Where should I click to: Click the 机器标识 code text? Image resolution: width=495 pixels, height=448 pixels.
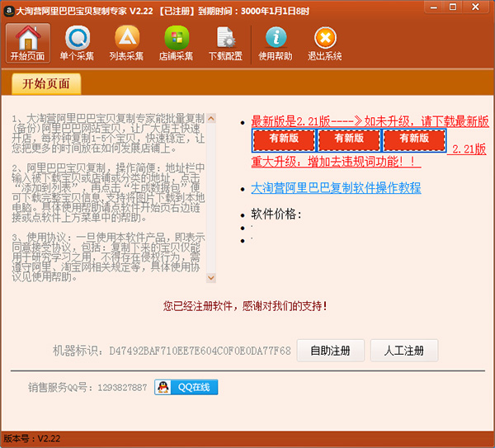(200, 351)
